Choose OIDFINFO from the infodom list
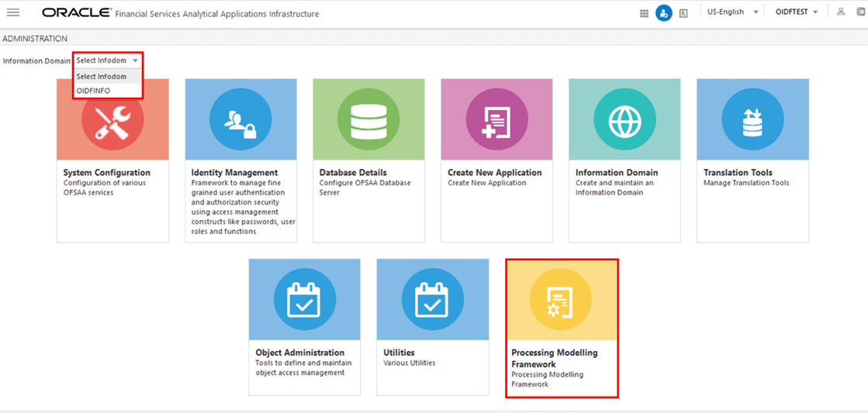This screenshot has width=868, height=413. [x=108, y=91]
